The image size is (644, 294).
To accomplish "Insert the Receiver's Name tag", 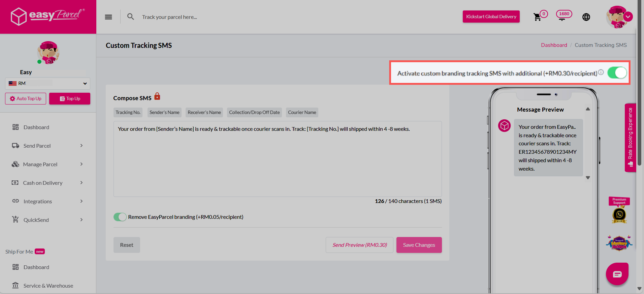I will click(x=204, y=112).
